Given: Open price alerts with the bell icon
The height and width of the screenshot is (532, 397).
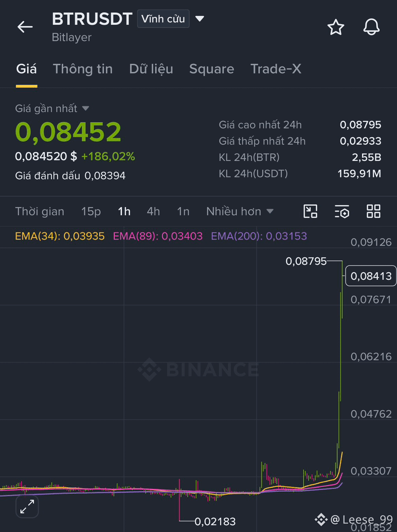Looking at the screenshot, I should tap(371, 27).
